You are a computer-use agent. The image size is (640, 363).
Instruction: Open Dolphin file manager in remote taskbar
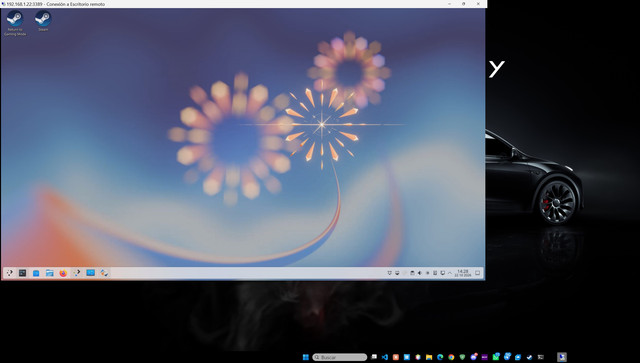click(x=49, y=273)
